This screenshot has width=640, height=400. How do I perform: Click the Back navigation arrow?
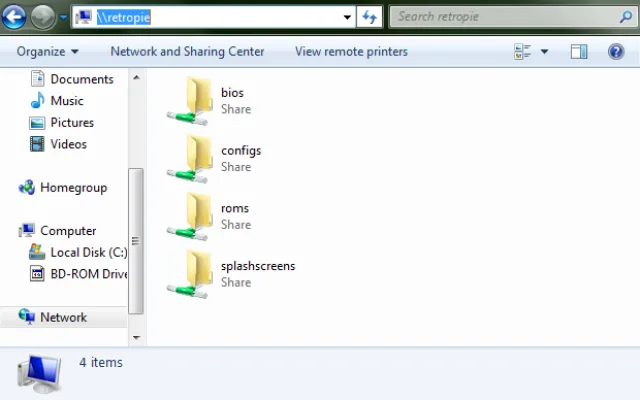(x=16, y=17)
